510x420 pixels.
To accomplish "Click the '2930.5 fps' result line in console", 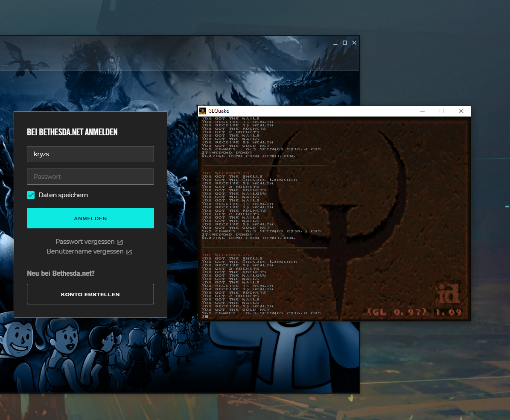I will pos(261,231).
